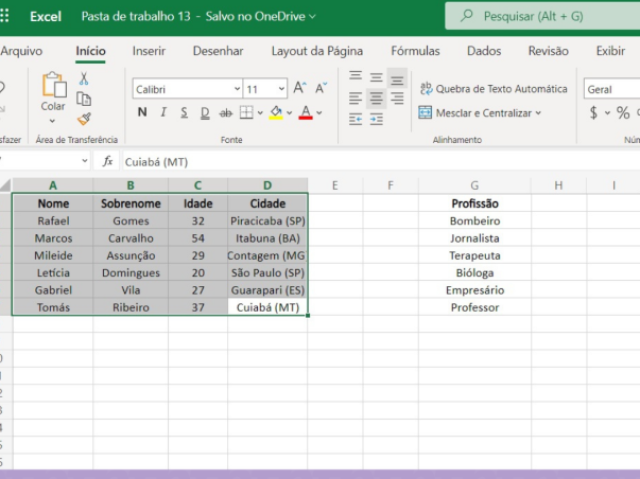Toggle strikethrough ab formatting
The height and width of the screenshot is (479, 640).
click(x=226, y=113)
